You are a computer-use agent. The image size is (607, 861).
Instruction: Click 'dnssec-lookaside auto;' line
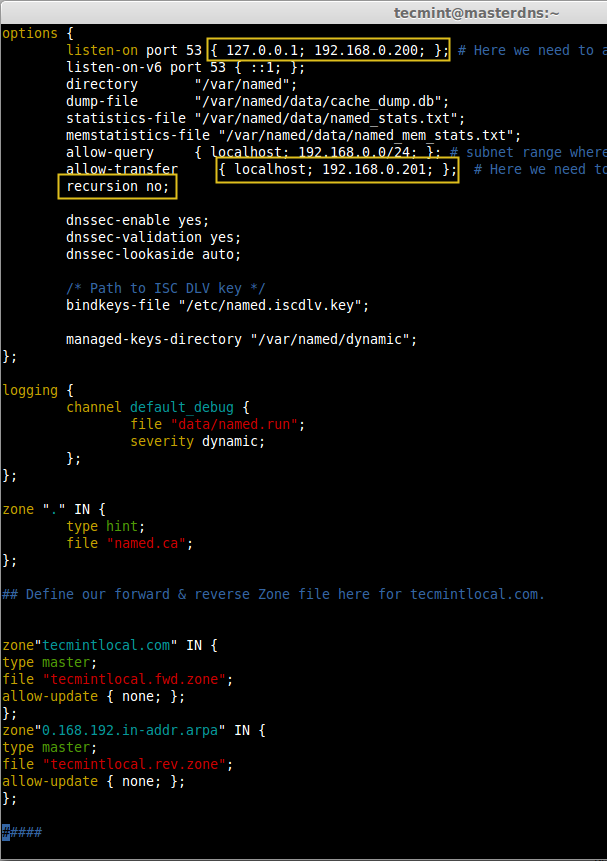[x=153, y=255]
